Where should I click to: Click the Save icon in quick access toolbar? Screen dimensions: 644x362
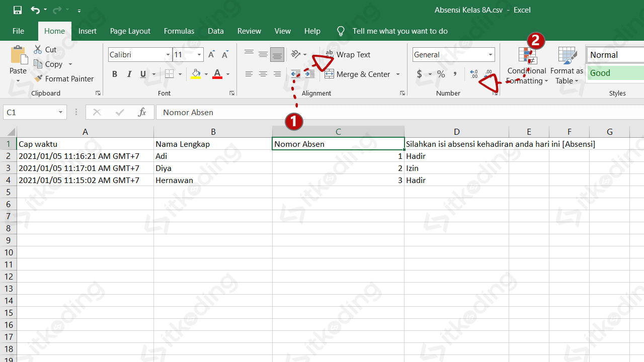18,10
